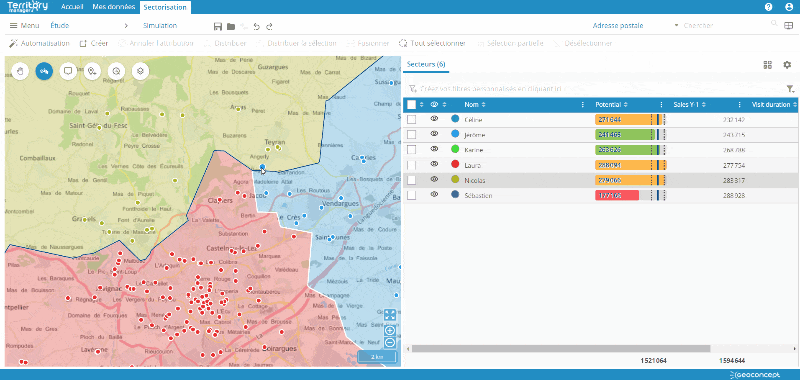Toggle the table layout icon at top right
The image size is (800, 380).
[x=789, y=26]
